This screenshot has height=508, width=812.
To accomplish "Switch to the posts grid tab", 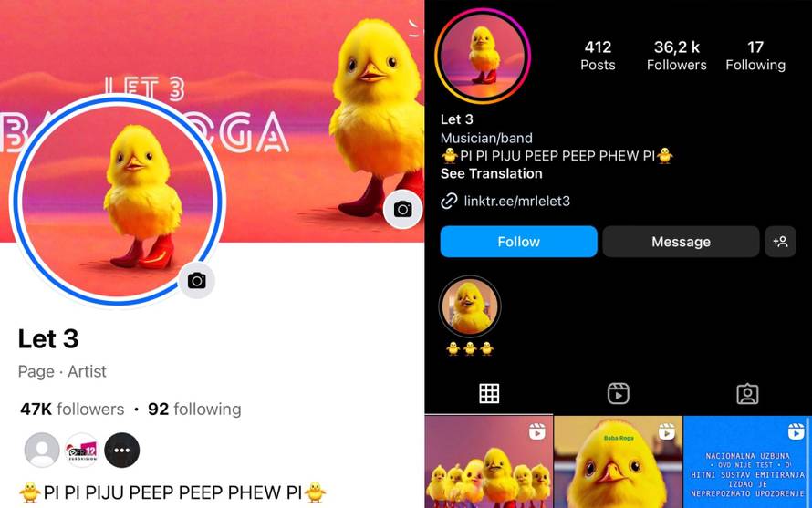I will click(489, 394).
